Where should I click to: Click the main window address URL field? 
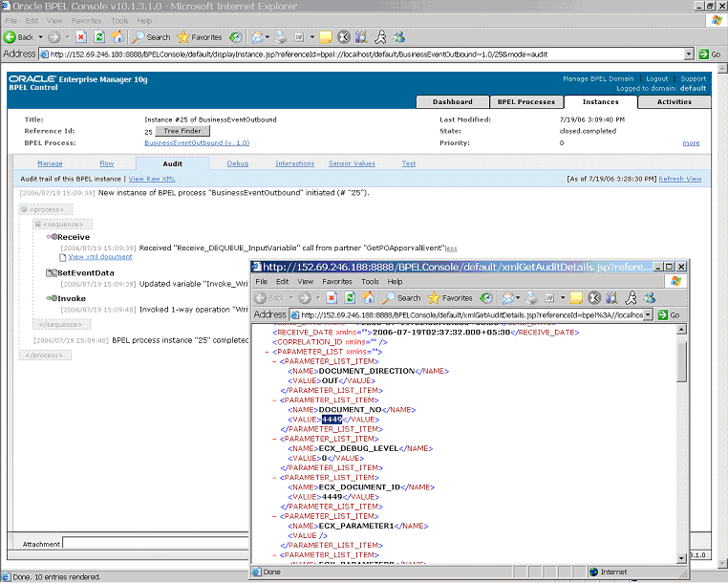pyautogui.click(x=362, y=54)
